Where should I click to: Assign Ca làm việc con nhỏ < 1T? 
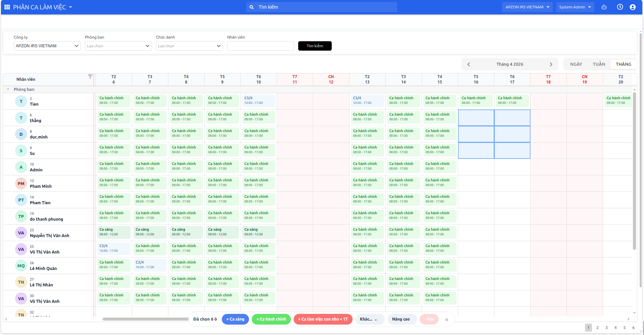point(323,319)
